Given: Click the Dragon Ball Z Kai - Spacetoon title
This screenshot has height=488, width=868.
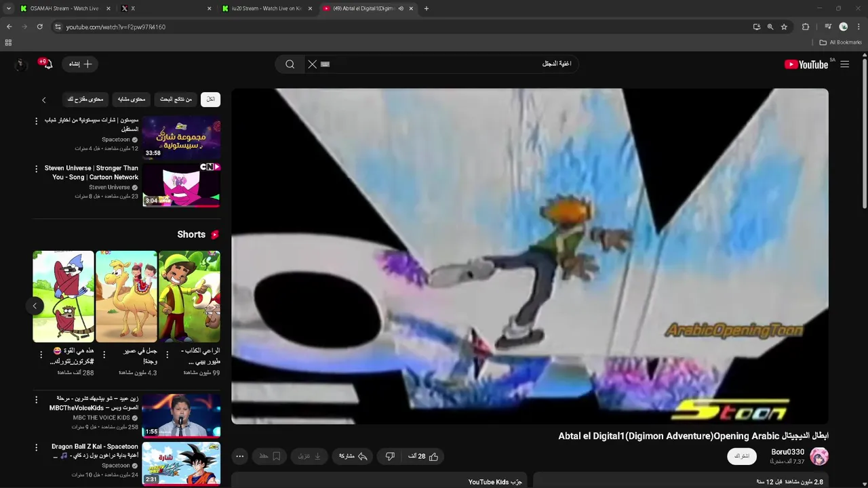Looking at the screenshot, I should pos(95,451).
